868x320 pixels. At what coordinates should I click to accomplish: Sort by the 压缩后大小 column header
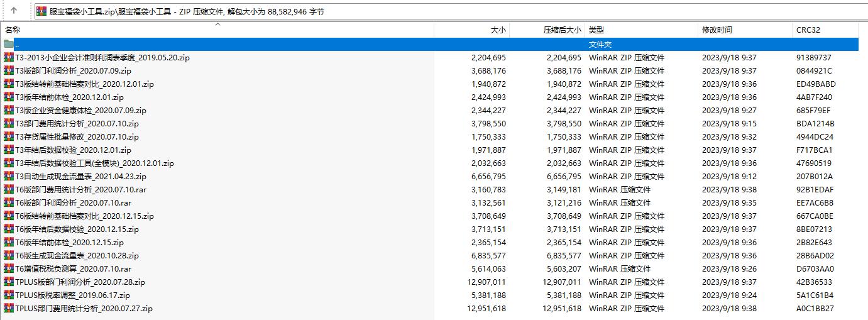click(x=547, y=30)
